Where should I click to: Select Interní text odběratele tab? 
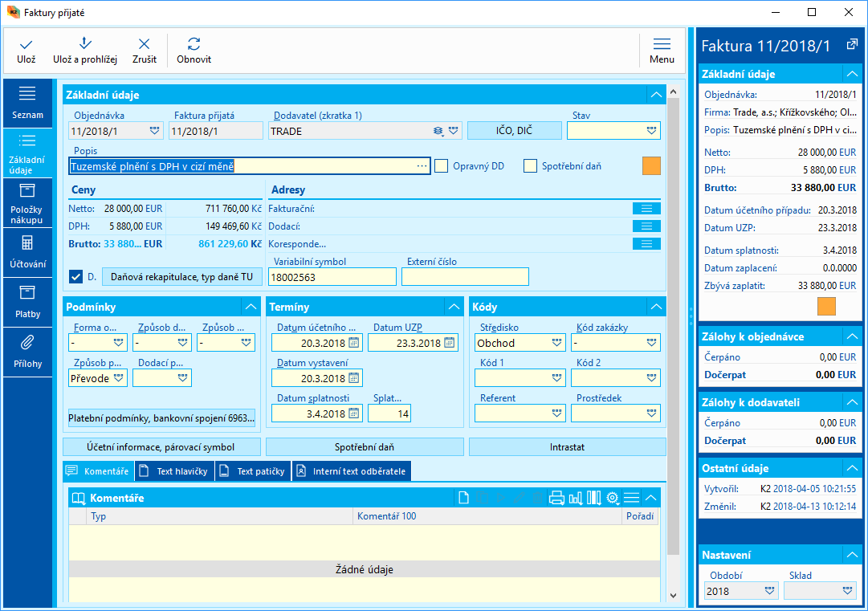pos(352,471)
